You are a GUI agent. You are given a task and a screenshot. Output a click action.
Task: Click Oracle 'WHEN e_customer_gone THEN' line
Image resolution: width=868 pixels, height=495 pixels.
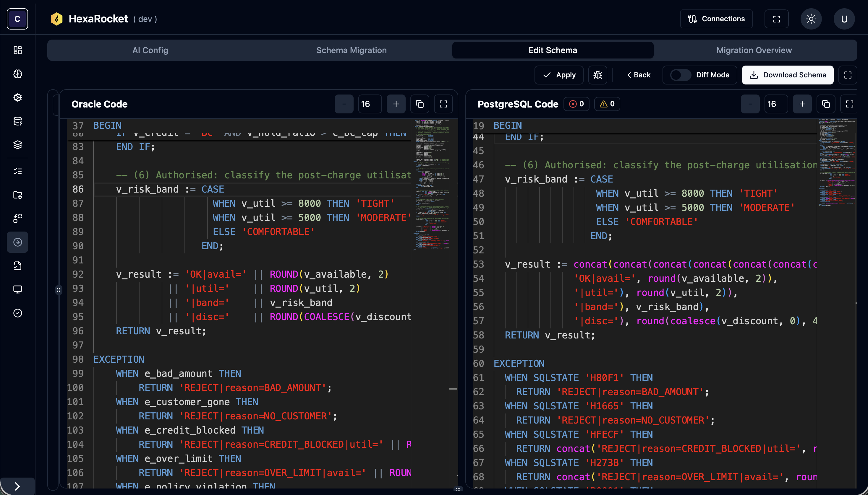187,402
